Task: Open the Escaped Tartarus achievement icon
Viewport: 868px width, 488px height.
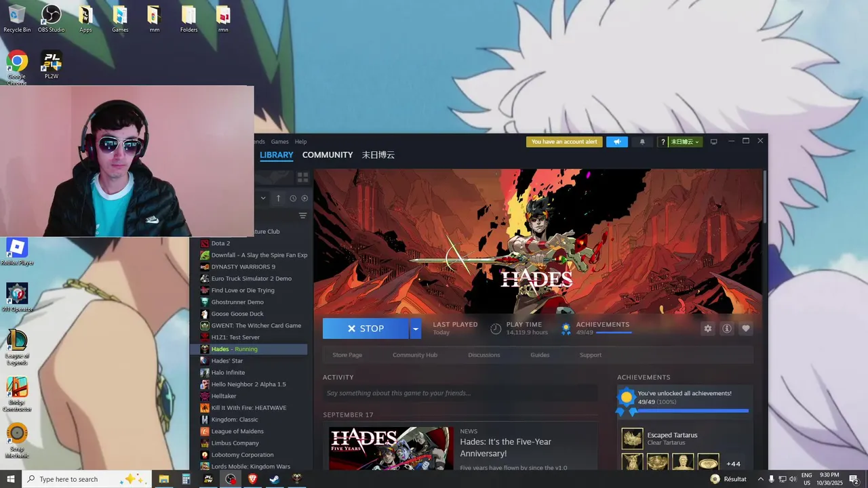Action: pyautogui.click(x=632, y=439)
